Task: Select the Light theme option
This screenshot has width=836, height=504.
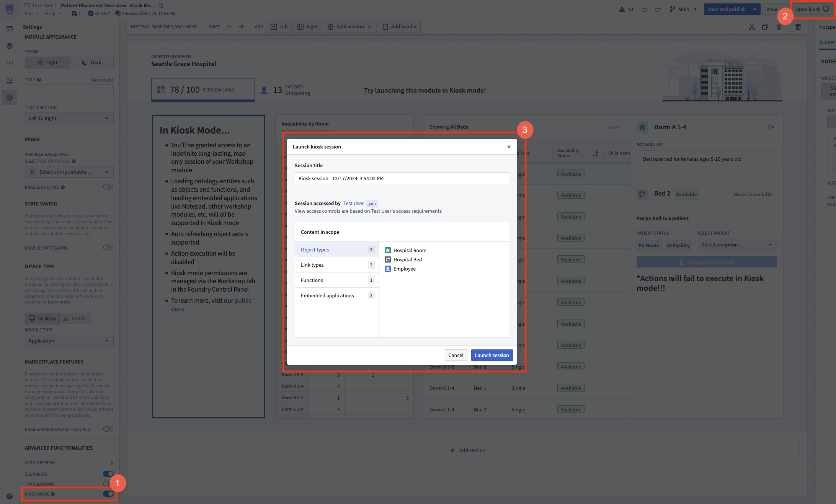Action: [x=47, y=62]
